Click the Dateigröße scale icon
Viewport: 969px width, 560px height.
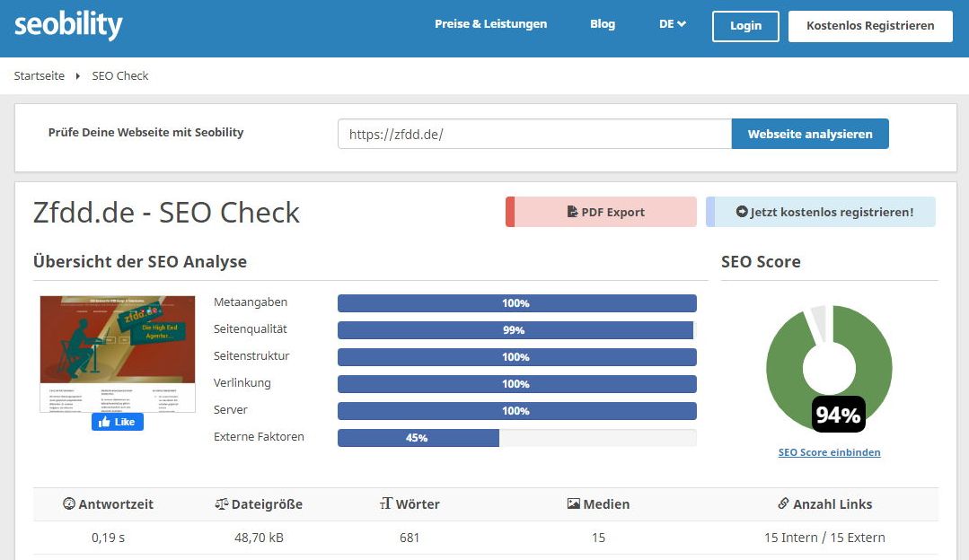coord(222,503)
